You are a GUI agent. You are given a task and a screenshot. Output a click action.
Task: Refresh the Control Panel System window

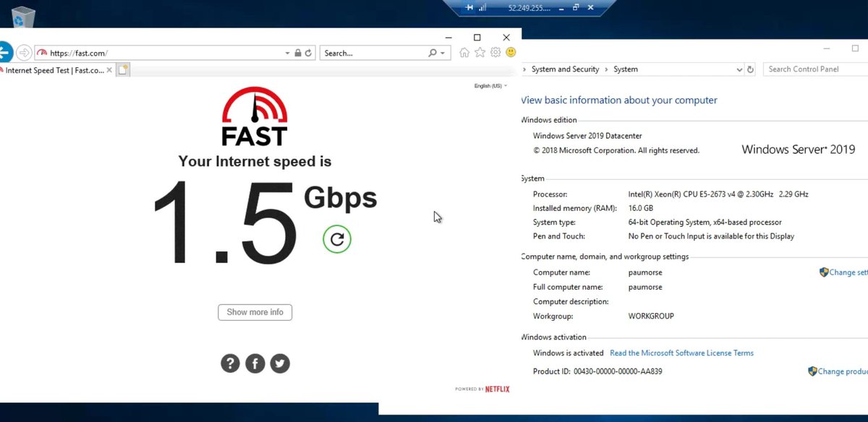(x=751, y=69)
